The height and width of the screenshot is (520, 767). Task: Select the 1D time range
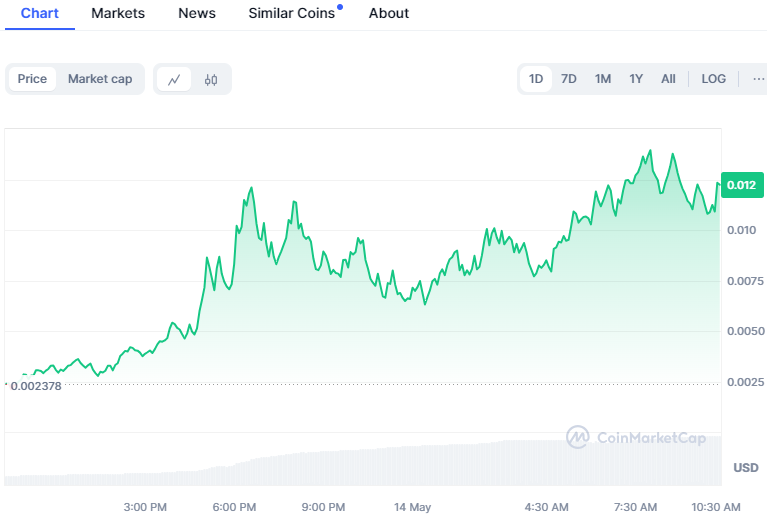[x=536, y=79]
